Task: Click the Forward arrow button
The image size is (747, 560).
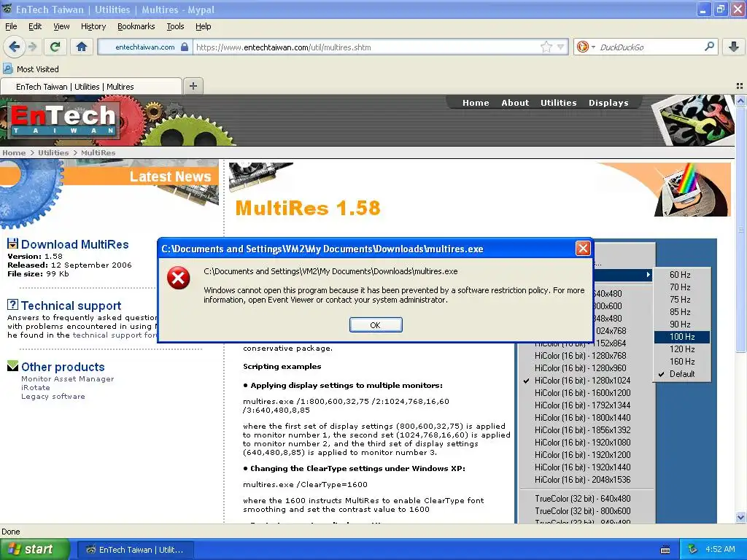Action: pos(32,47)
